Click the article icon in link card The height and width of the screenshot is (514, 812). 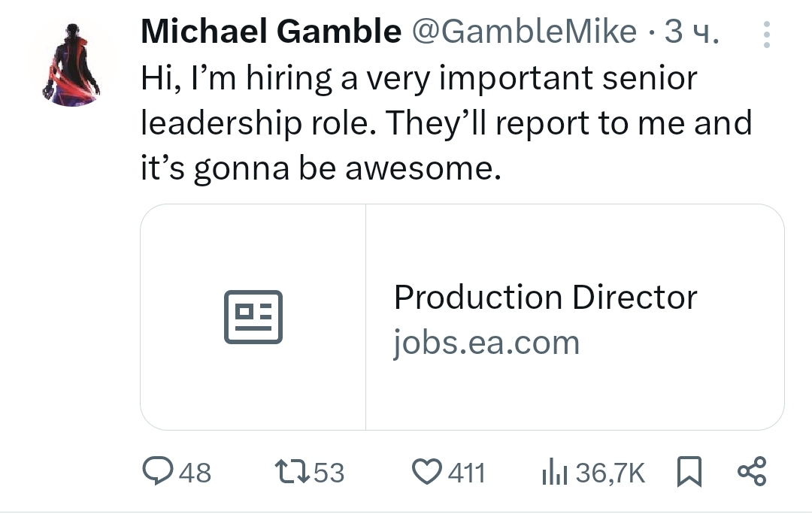click(253, 317)
